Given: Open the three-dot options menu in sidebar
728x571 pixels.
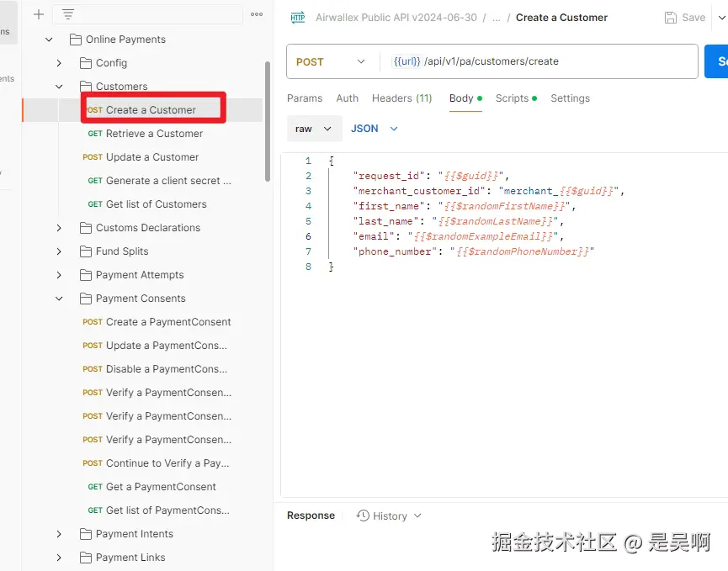Looking at the screenshot, I should click(x=257, y=14).
